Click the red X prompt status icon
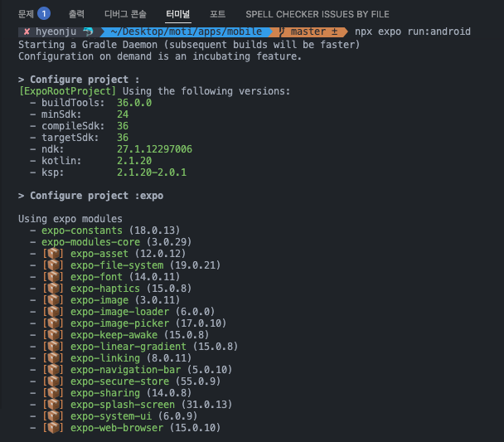Screen dimensions: 504x442 [x=27, y=32]
